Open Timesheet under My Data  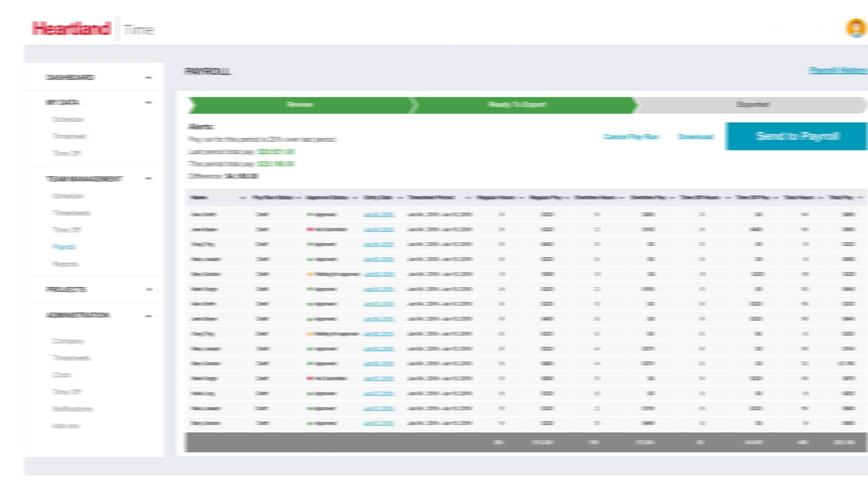pyautogui.click(x=70, y=136)
